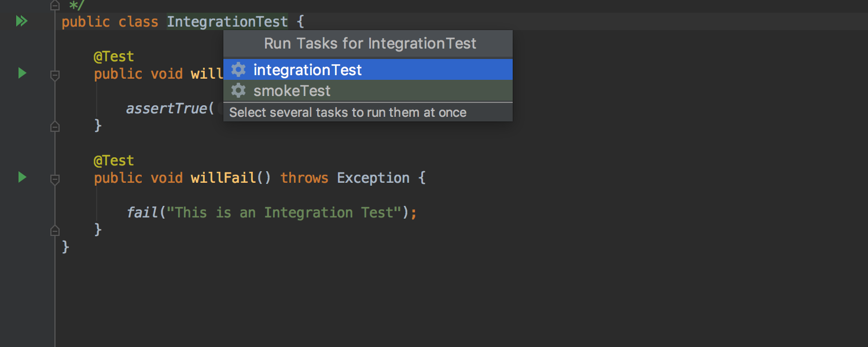
Task: Collapse the willFail method fold marker
Action: click(55, 180)
